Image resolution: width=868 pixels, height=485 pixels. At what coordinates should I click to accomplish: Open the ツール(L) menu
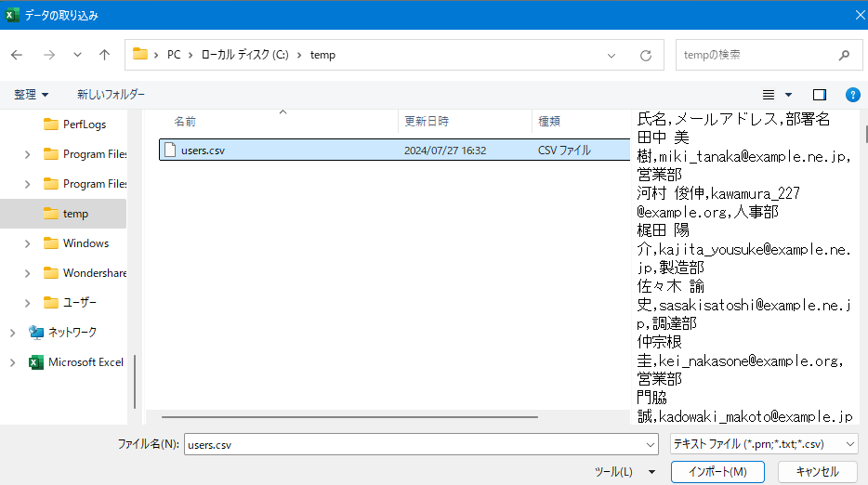click(x=613, y=472)
